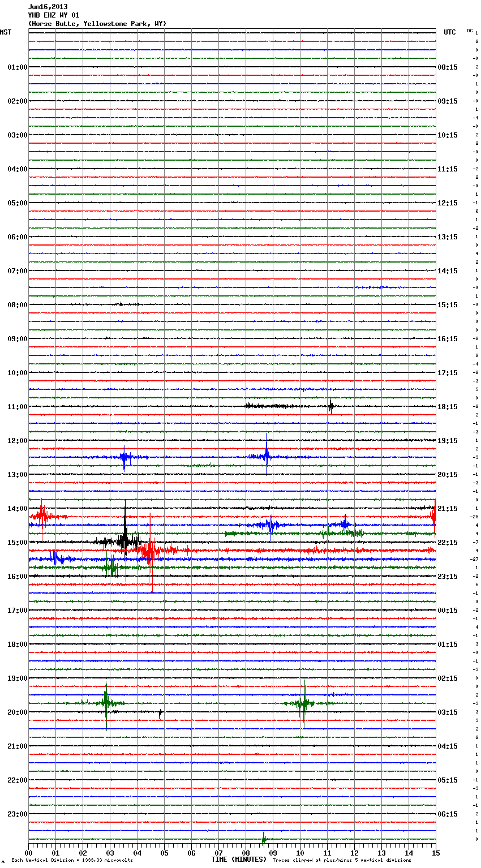Click the '04:00' MST hour label

pyautogui.click(x=17, y=169)
